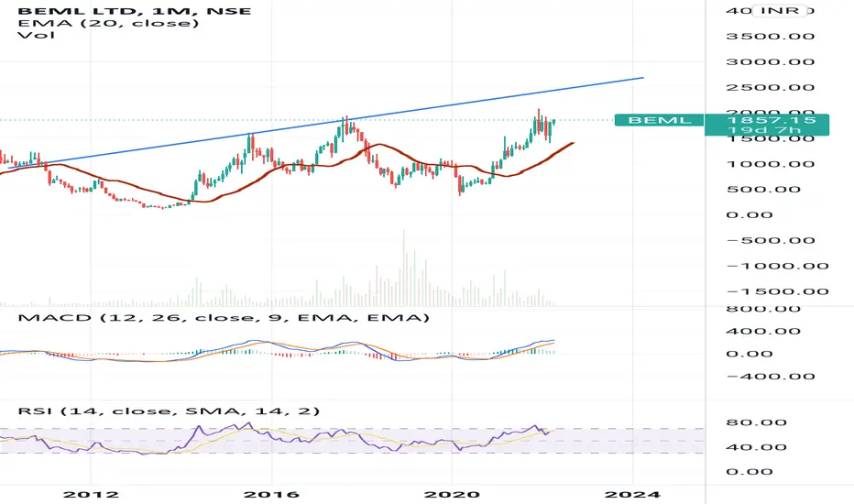This screenshot has height=504, width=854.
Task: Click the 1857.15 current price label
Action: tap(772, 120)
